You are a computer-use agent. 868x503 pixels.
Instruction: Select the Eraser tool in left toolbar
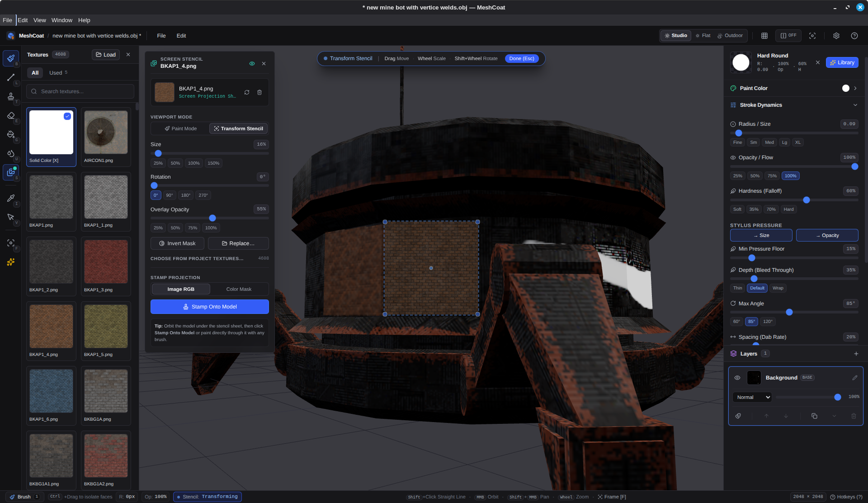pyautogui.click(x=11, y=116)
